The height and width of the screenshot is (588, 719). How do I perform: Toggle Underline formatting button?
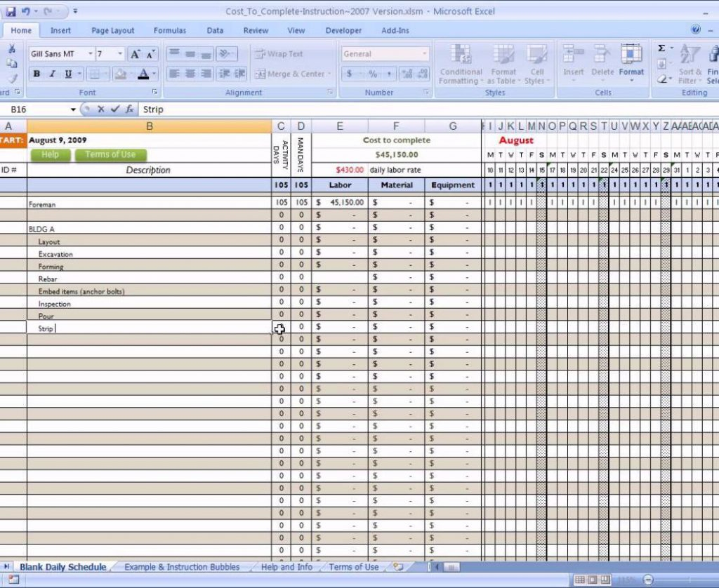[x=68, y=74]
